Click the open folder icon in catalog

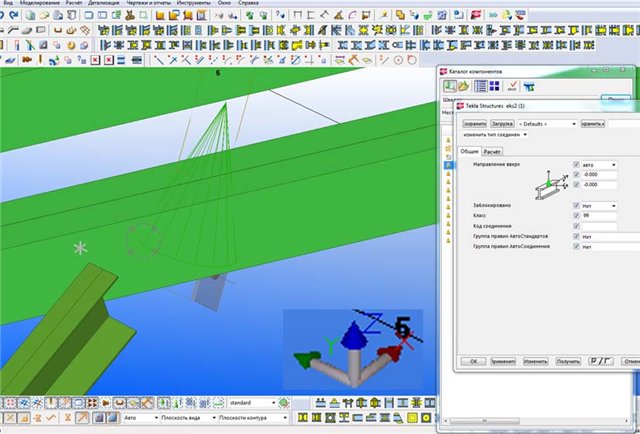click(x=464, y=87)
